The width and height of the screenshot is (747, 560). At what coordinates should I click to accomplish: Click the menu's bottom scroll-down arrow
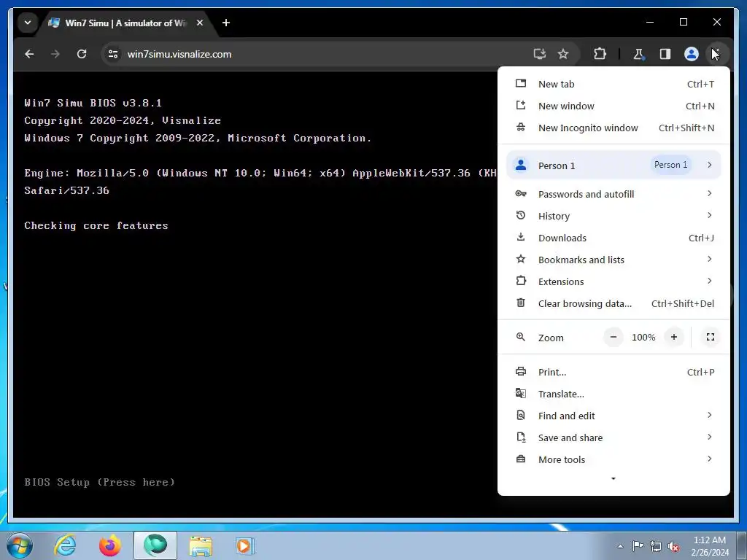pos(613,478)
